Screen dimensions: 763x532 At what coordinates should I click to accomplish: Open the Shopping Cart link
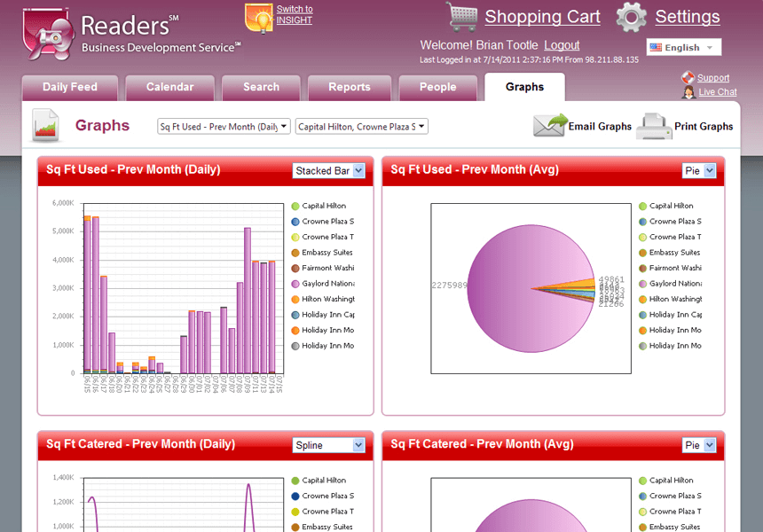542,17
